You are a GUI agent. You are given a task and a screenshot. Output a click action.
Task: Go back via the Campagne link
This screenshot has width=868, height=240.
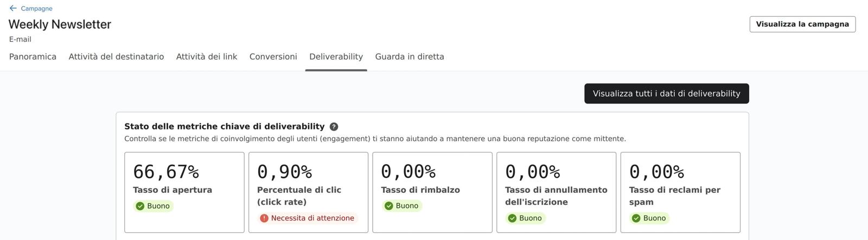pos(36,9)
